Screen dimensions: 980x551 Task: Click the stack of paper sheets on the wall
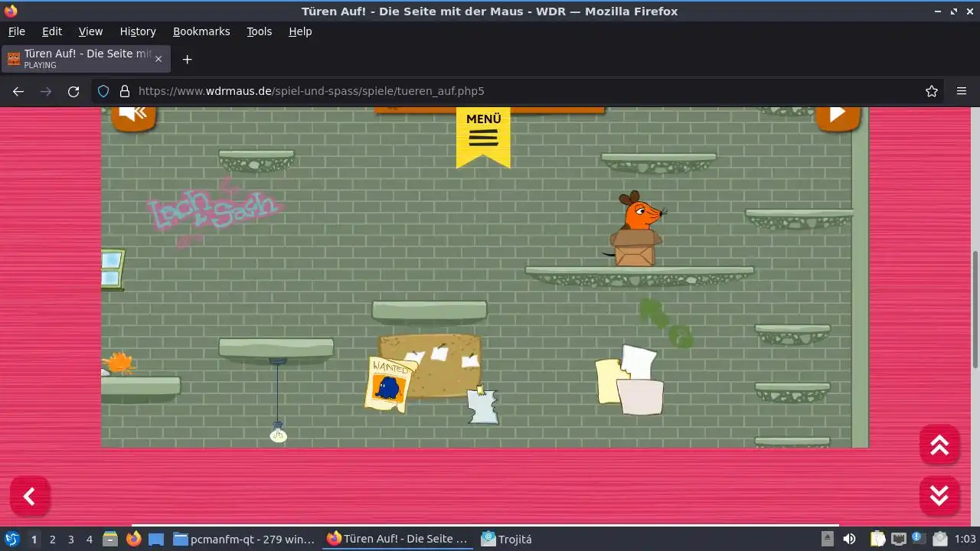(629, 380)
